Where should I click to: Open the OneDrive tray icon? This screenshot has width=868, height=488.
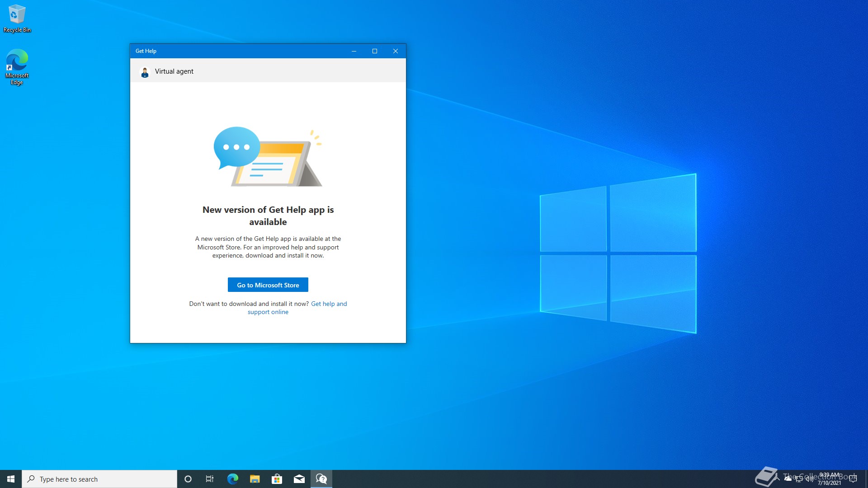(788, 479)
